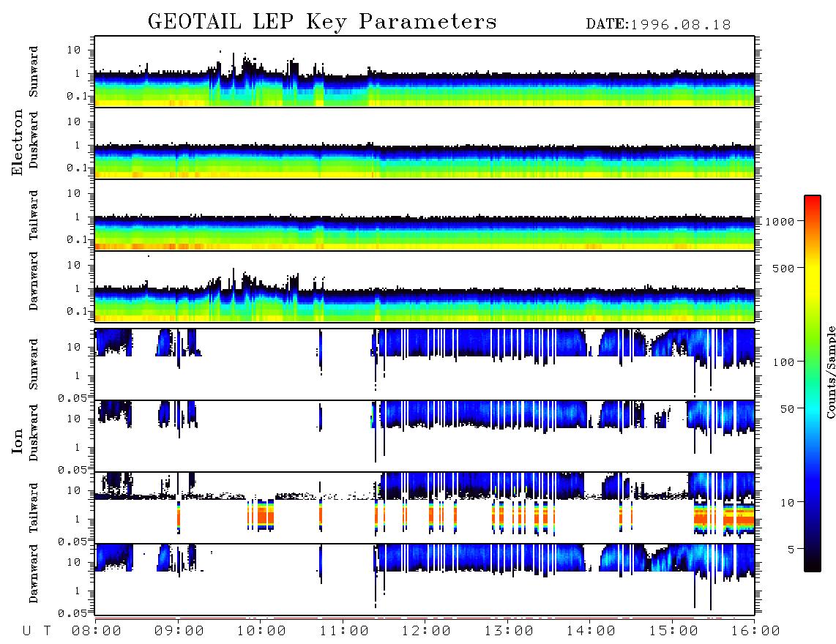Click the "16:00" time tick label
This screenshot has height=644, width=836.
tap(755, 632)
